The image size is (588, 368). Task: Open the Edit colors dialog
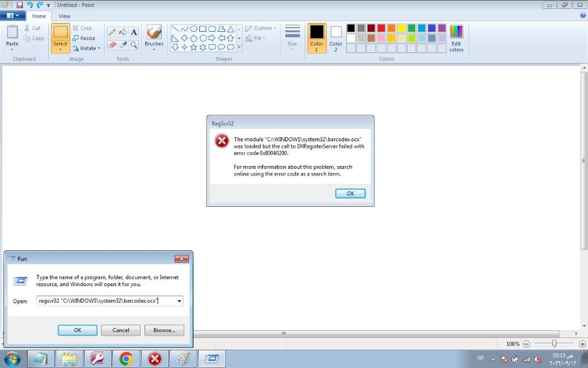(x=456, y=38)
